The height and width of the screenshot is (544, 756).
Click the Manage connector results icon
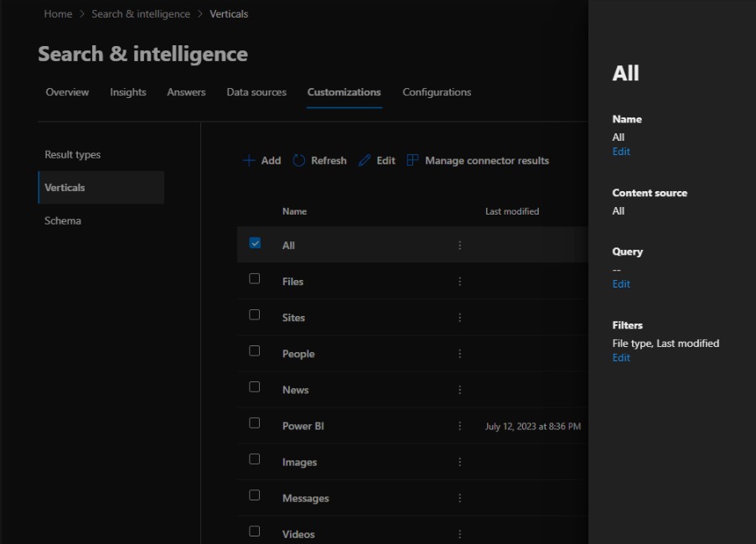tap(412, 160)
